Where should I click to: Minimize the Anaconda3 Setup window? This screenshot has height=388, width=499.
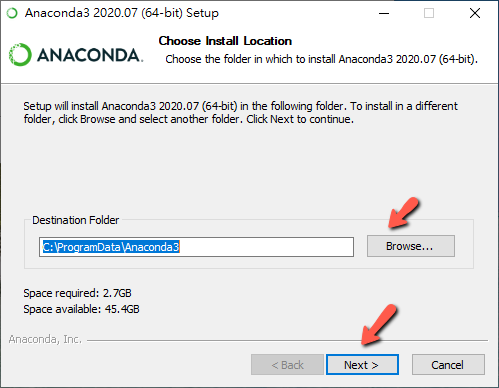pos(384,13)
